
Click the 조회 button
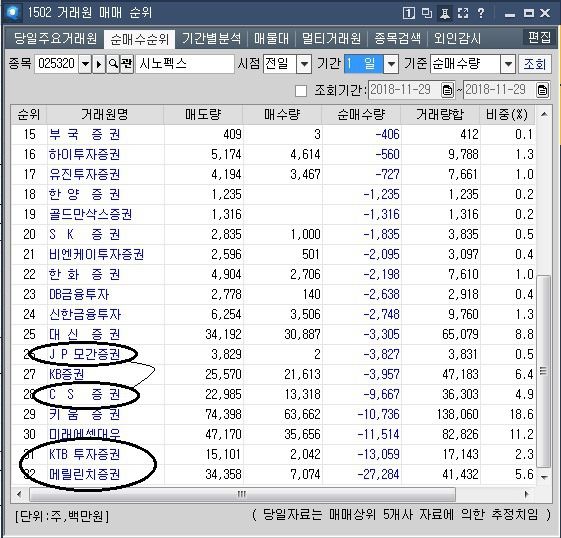pos(535,64)
